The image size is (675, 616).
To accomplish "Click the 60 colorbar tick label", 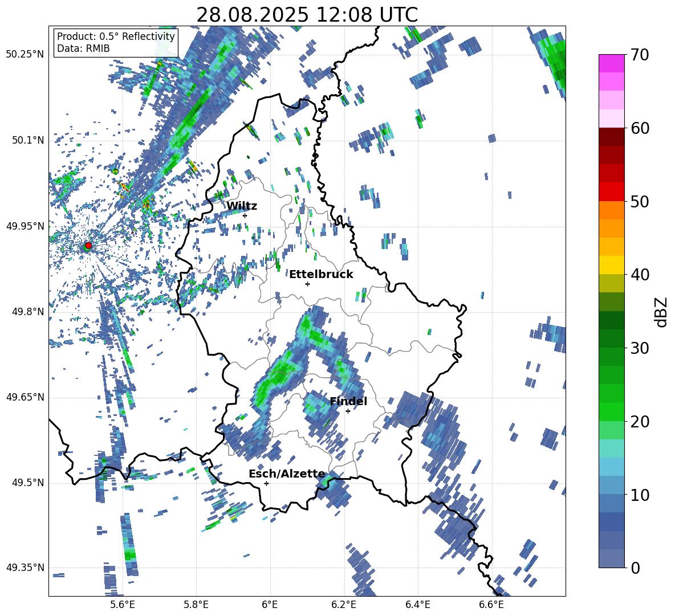I will (x=640, y=128).
